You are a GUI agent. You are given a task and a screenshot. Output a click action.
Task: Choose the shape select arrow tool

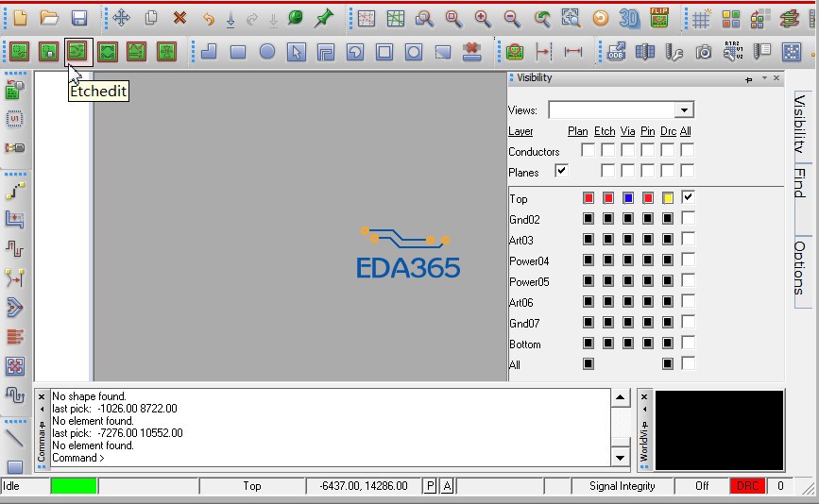[297, 52]
